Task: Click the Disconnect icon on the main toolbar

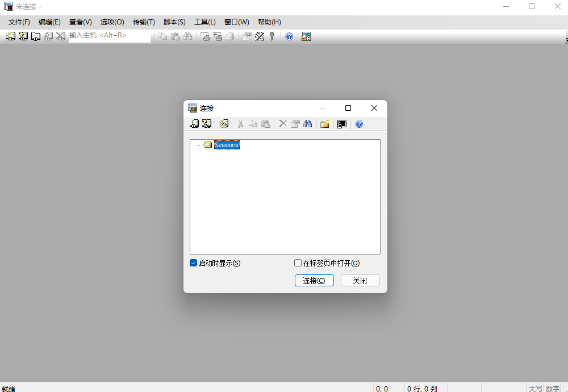Action: 61,36
